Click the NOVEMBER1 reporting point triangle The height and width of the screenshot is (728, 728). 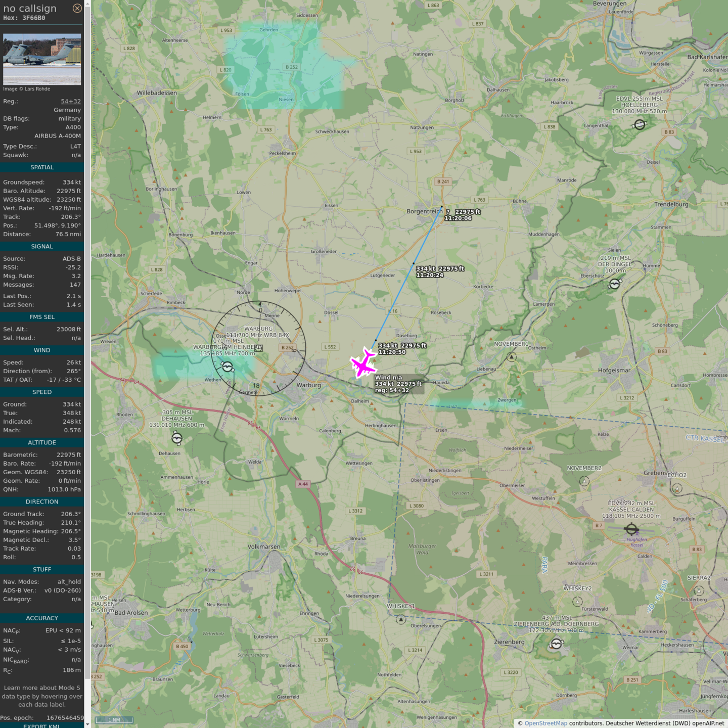(x=512, y=357)
